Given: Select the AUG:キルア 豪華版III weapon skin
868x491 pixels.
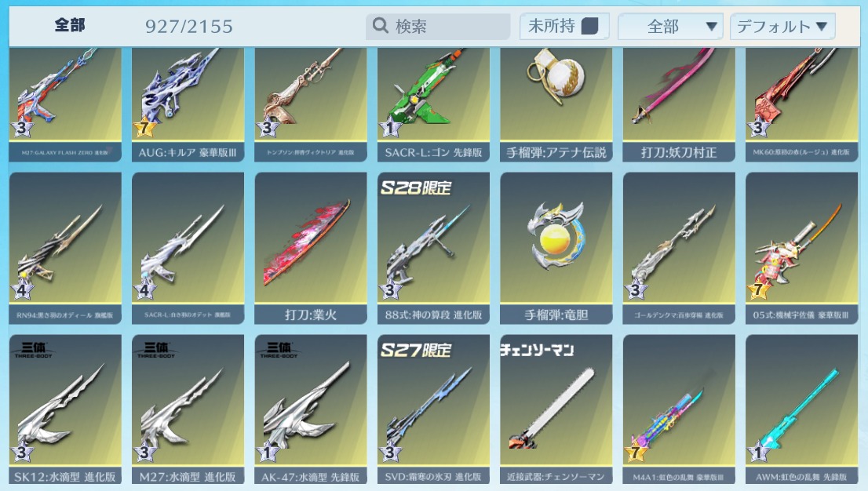Looking at the screenshot, I should tap(188, 104).
